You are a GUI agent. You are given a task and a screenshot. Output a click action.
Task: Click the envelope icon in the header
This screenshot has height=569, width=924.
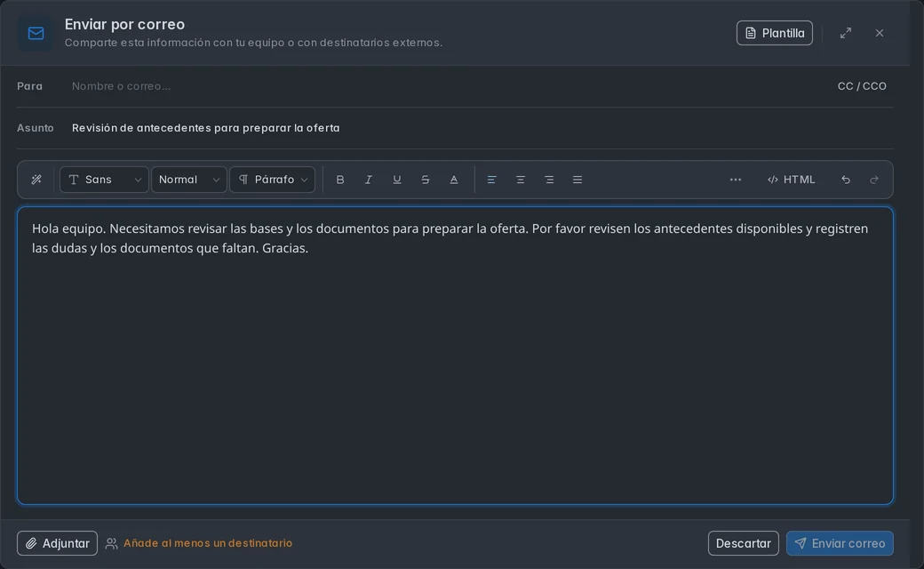pyautogui.click(x=36, y=33)
